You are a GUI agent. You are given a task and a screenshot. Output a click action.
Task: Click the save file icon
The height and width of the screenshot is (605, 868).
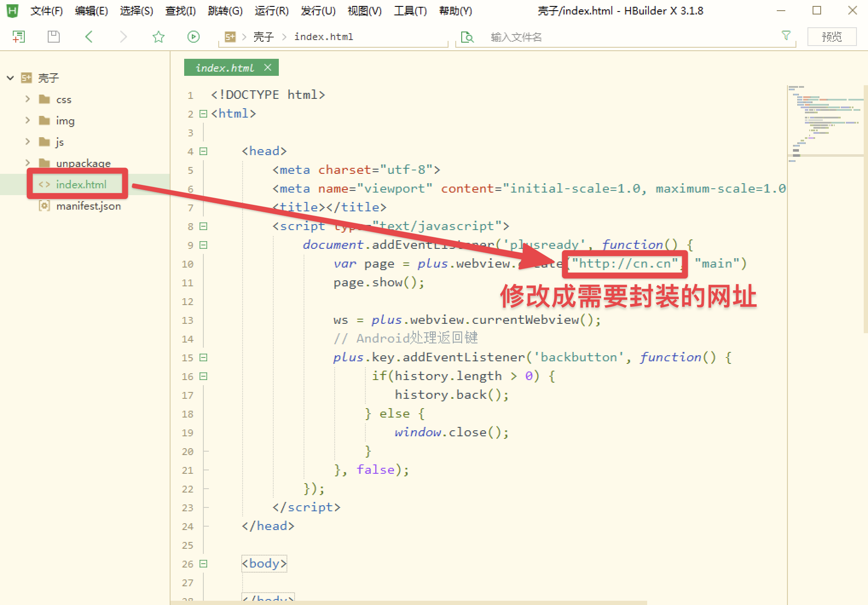click(x=53, y=37)
